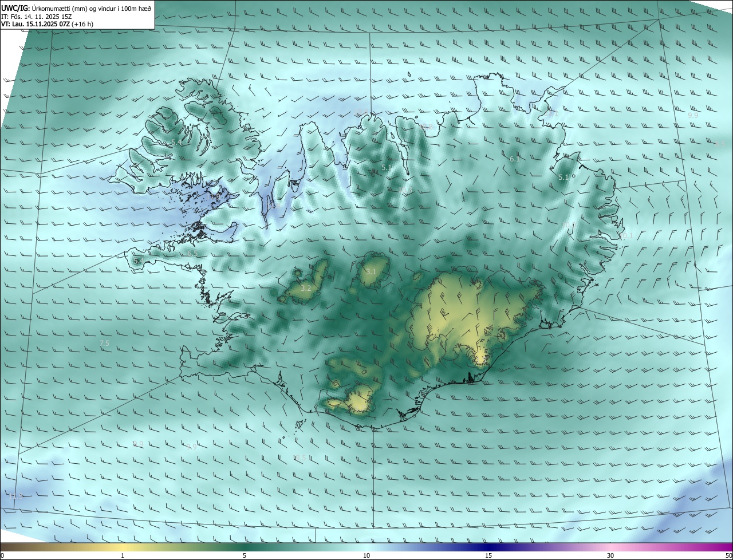Click the '0' tick on the color legend
Screen dimensions: 733x560
[x=2, y=555]
